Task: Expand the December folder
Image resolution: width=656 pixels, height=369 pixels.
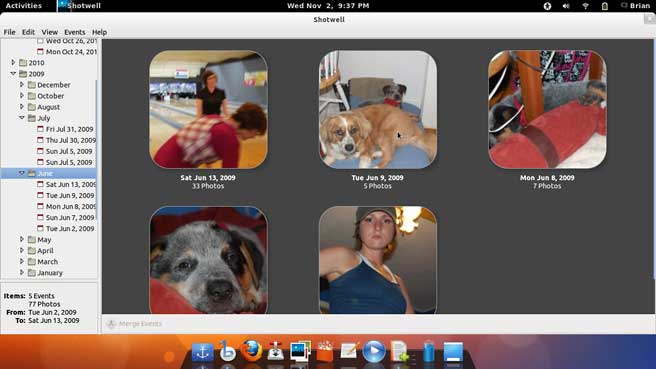Action: coord(22,85)
